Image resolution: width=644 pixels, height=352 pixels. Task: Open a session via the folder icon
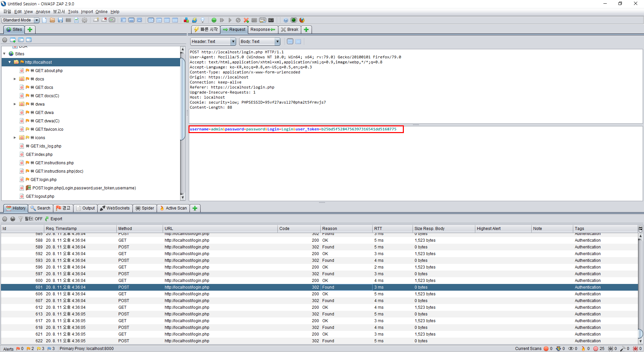(52, 20)
